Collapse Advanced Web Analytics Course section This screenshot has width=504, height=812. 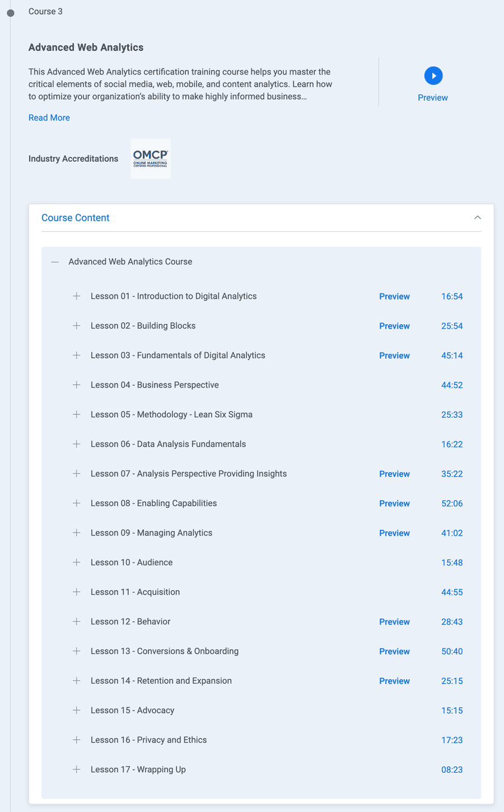coord(55,262)
